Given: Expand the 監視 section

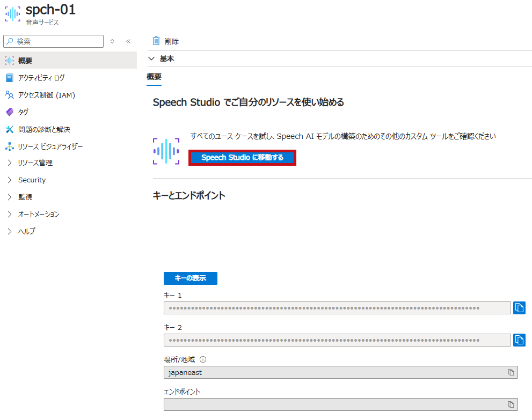Looking at the screenshot, I should click(x=10, y=197).
